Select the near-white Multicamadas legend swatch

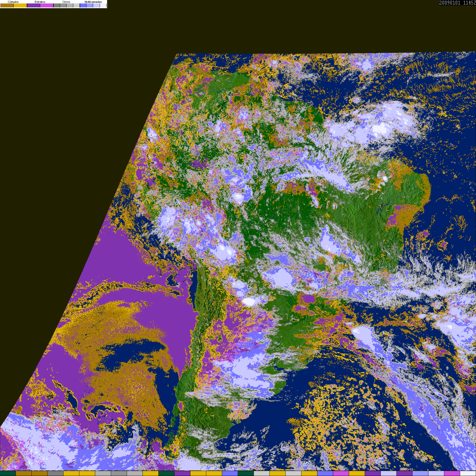pyautogui.click(x=103, y=6)
